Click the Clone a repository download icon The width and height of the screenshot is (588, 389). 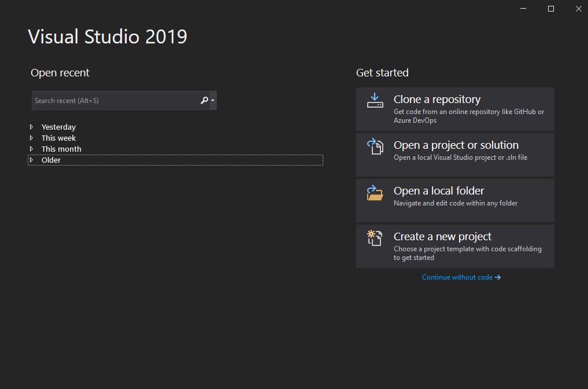coord(375,101)
